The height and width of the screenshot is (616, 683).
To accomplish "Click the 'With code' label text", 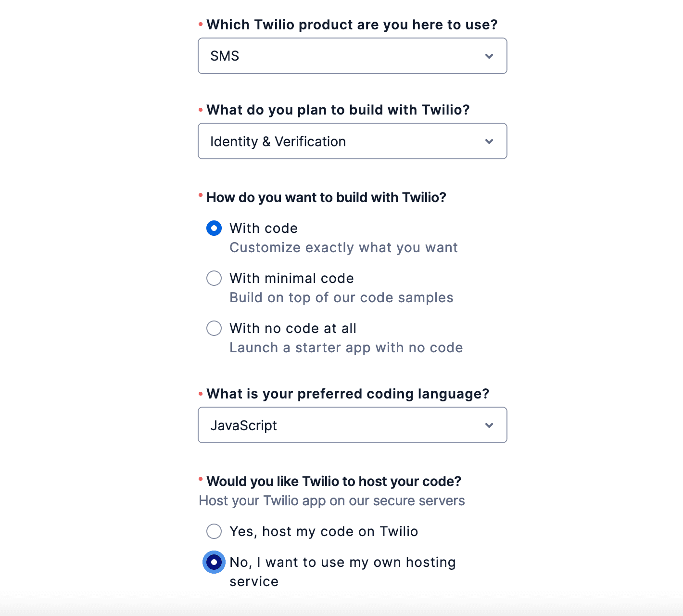I will click(264, 228).
